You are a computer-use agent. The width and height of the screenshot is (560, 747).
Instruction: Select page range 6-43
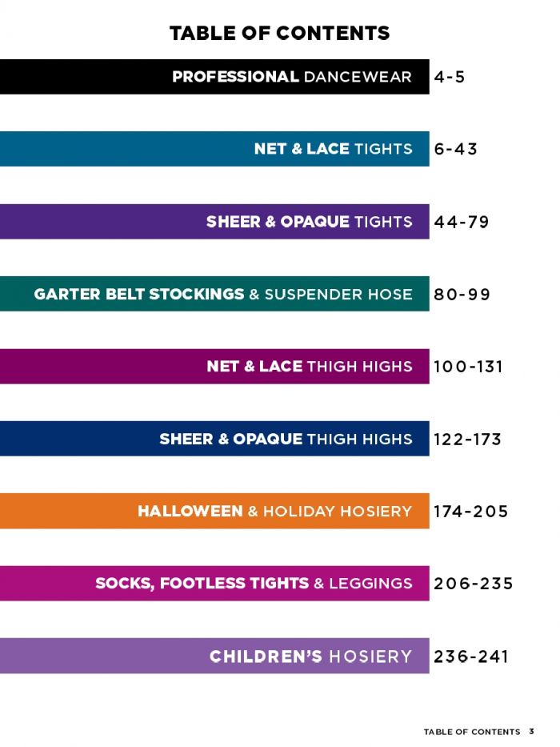point(455,149)
